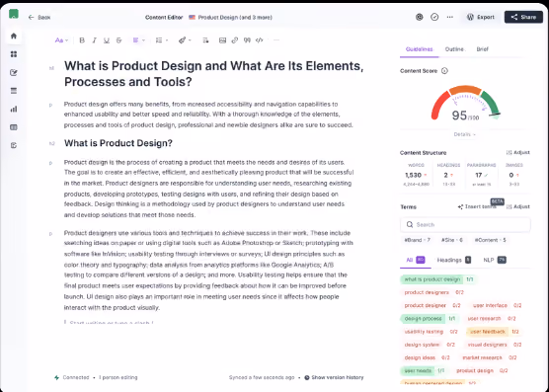Adjust Content Structure settings
Screen dimensions: 549x392
tap(517, 153)
